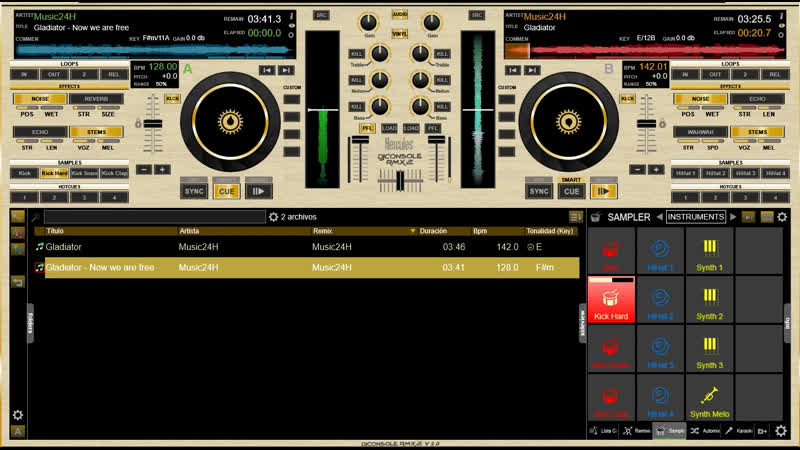Screen dimensions: 800x450
Task: Play or pause deck A
Action: click(258, 191)
